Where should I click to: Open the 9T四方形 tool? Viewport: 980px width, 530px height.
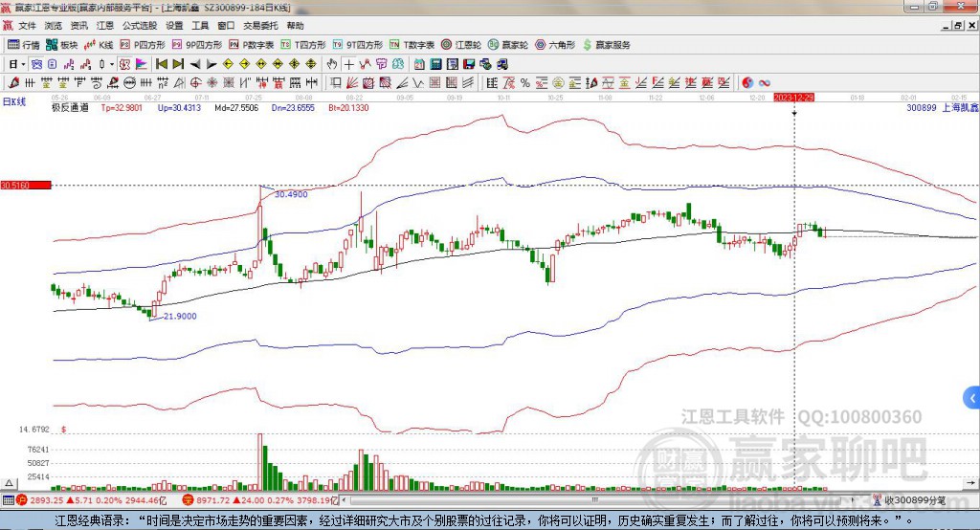pyautogui.click(x=358, y=45)
